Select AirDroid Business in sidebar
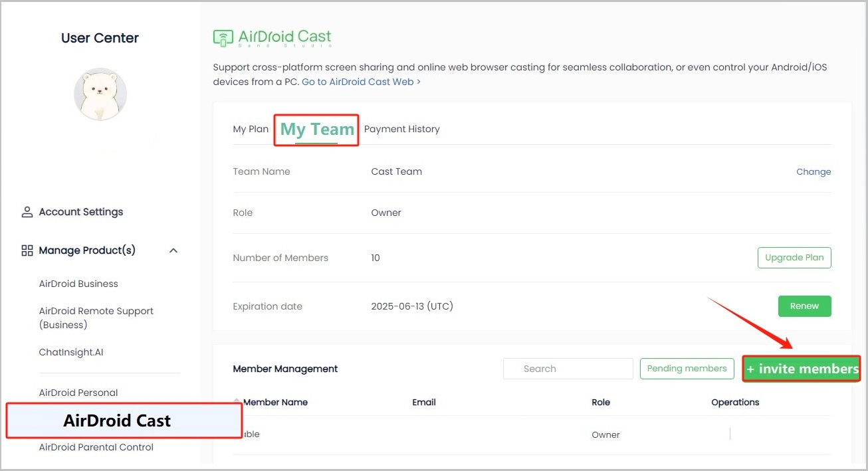Screen dimensions: 868x471 [x=78, y=284]
